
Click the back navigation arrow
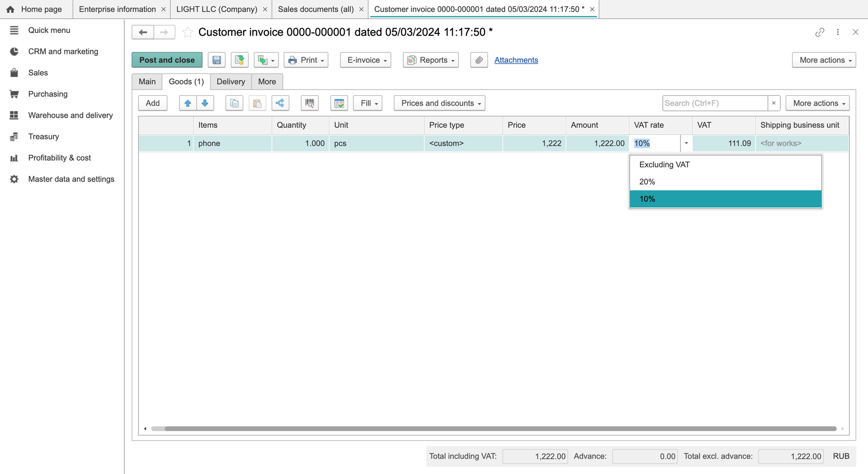143,32
